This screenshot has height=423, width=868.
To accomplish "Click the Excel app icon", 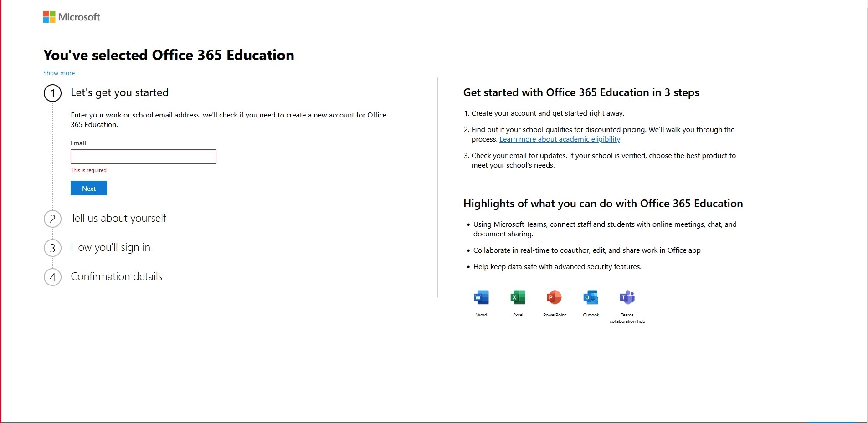I will click(518, 298).
